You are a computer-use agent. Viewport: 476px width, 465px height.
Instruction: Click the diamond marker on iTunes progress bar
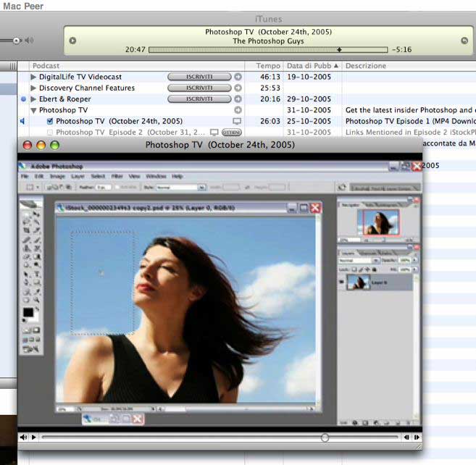point(339,49)
